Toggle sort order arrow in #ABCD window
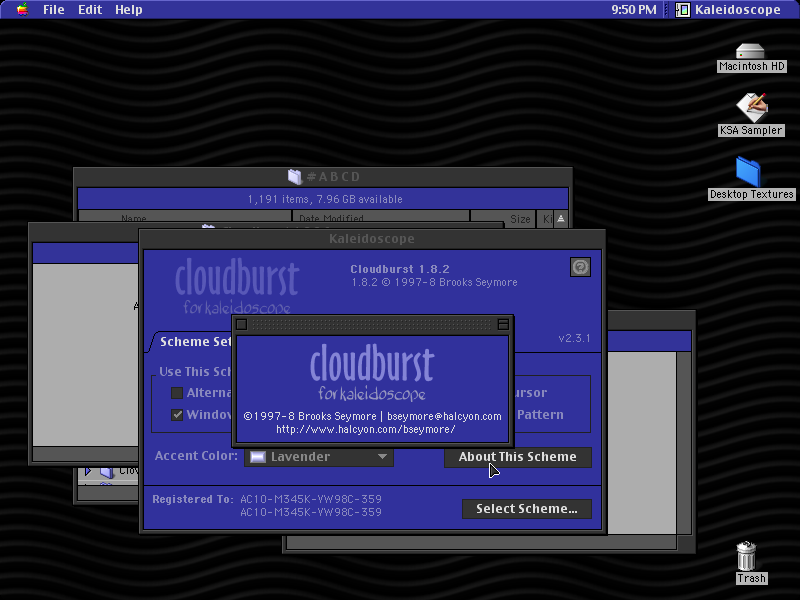Image resolution: width=800 pixels, height=600 pixels. pos(561,219)
